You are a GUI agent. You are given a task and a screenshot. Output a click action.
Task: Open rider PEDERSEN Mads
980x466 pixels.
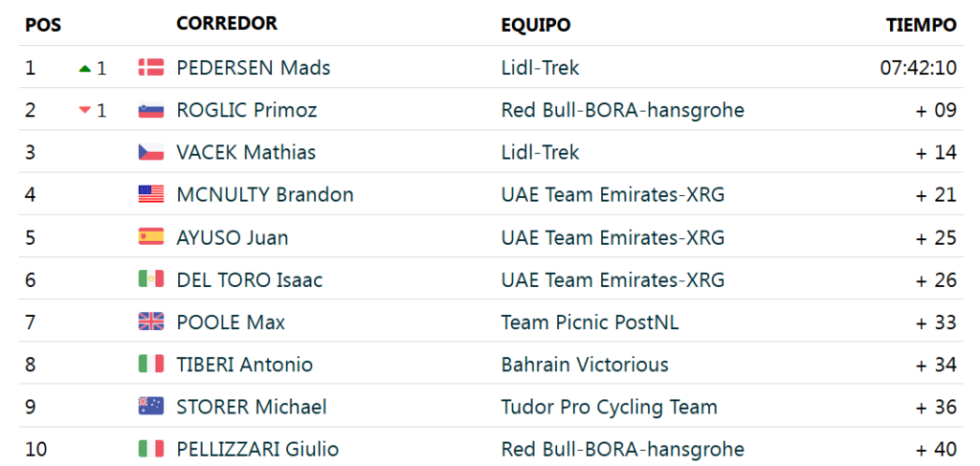(x=253, y=68)
